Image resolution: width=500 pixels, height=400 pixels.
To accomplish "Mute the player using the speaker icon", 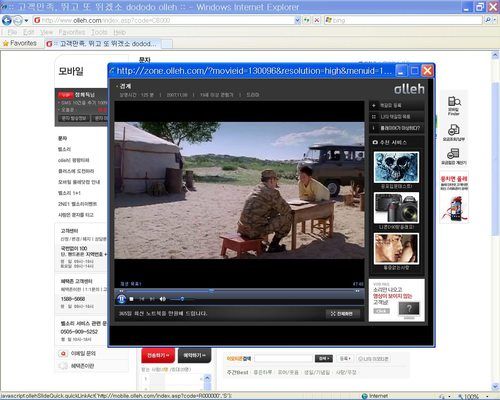I will pos(162,299).
